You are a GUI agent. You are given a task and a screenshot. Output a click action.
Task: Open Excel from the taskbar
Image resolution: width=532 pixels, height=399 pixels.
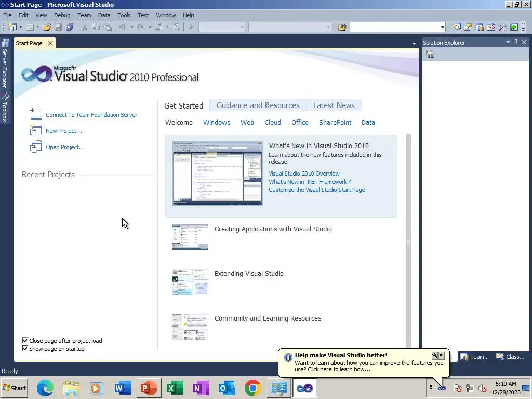175,388
